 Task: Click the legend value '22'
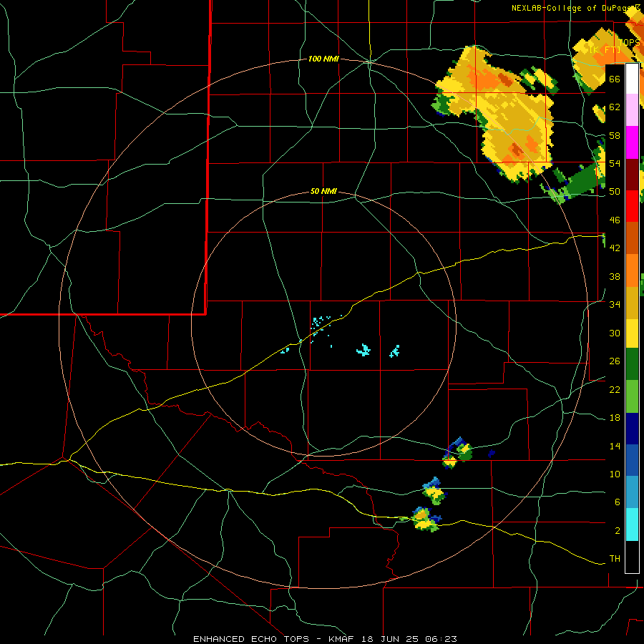tap(615, 389)
